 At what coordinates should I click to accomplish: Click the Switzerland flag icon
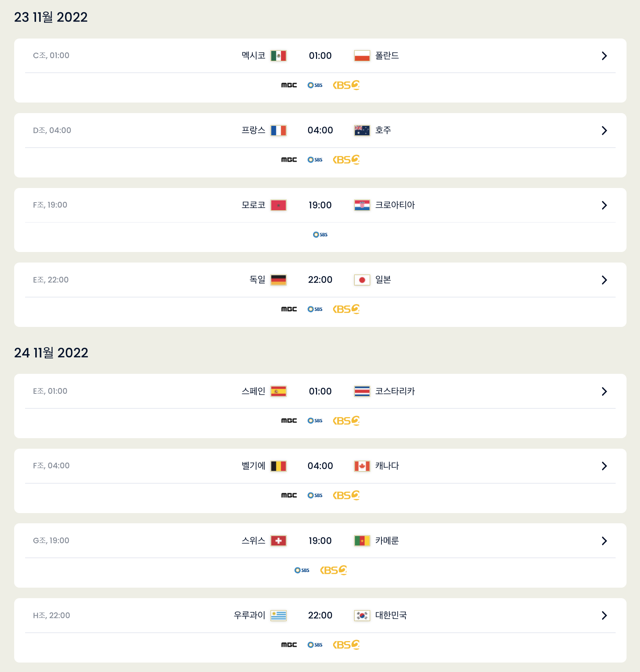pyautogui.click(x=278, y=541)
